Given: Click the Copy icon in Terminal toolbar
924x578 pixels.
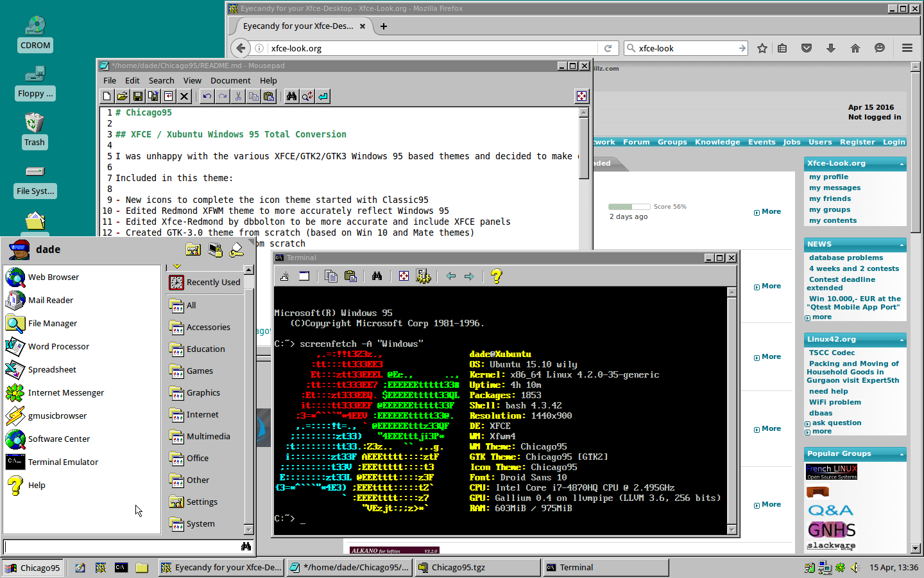Looking at the screenshot, I should point(331,276).
